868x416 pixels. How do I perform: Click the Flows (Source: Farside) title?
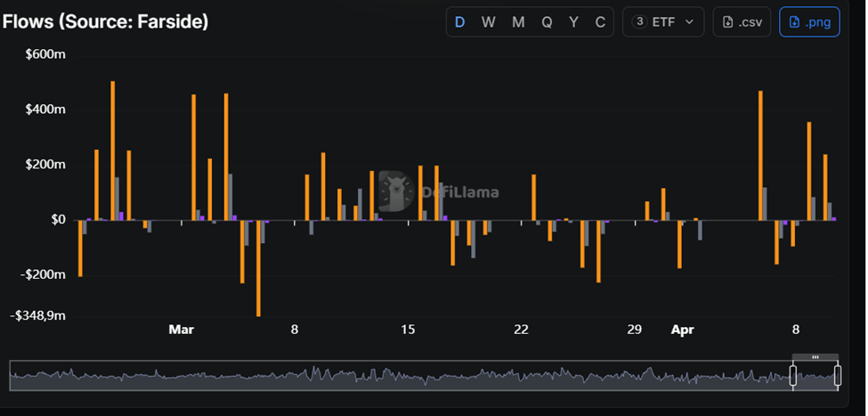tap(105, 22)
